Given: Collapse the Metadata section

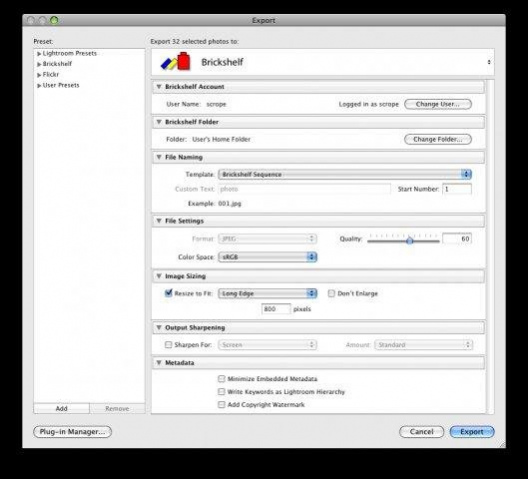Looking at the screenshot, I should [159, 363].
